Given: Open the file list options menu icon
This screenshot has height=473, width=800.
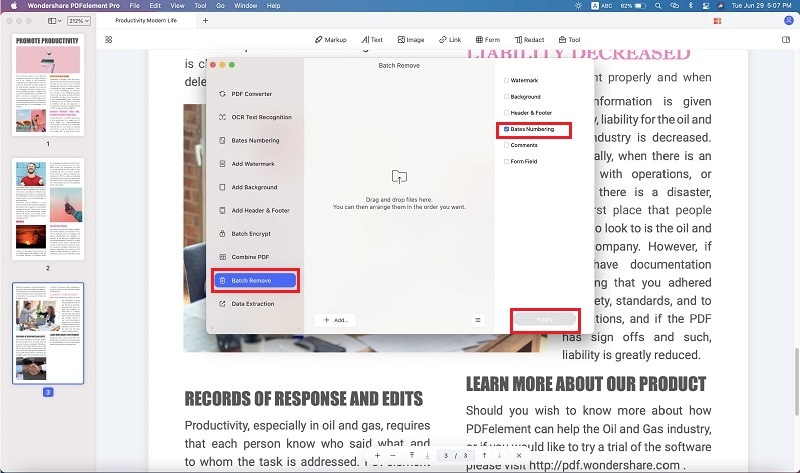Looking at the screenshot, I should coord(478,320).
